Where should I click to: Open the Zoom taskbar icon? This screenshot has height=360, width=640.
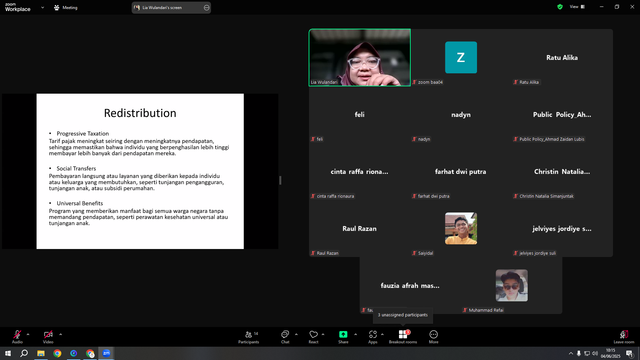[x=107, y=353]
